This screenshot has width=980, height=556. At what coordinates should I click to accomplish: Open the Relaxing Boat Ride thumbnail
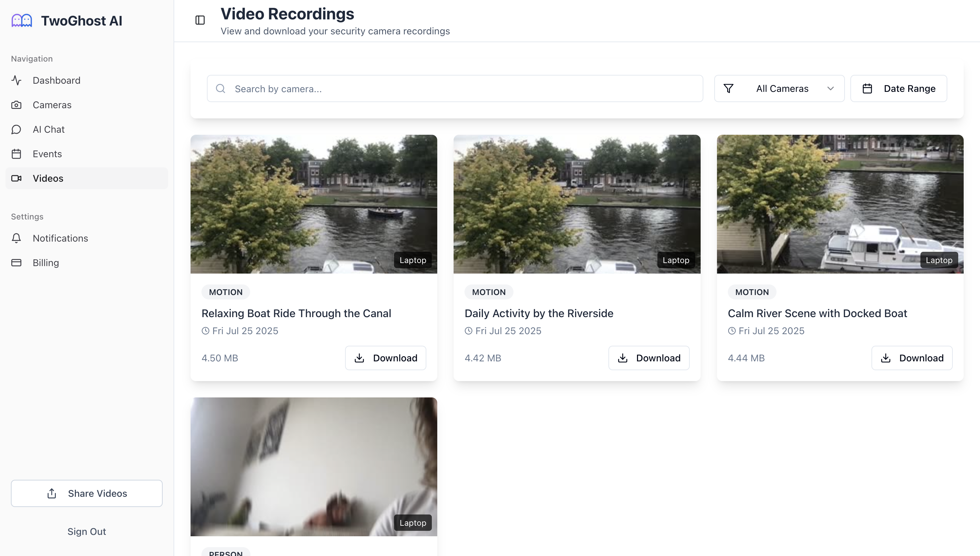pos(314,204)
